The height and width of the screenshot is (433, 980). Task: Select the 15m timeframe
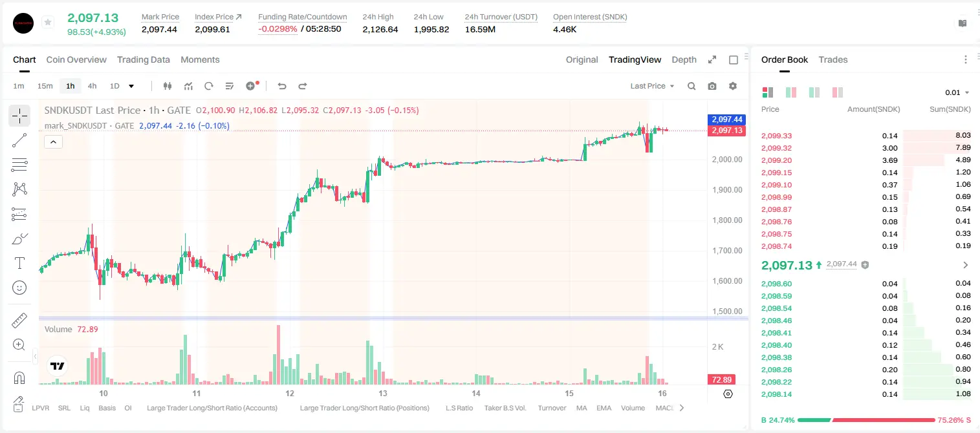[45, 86]
